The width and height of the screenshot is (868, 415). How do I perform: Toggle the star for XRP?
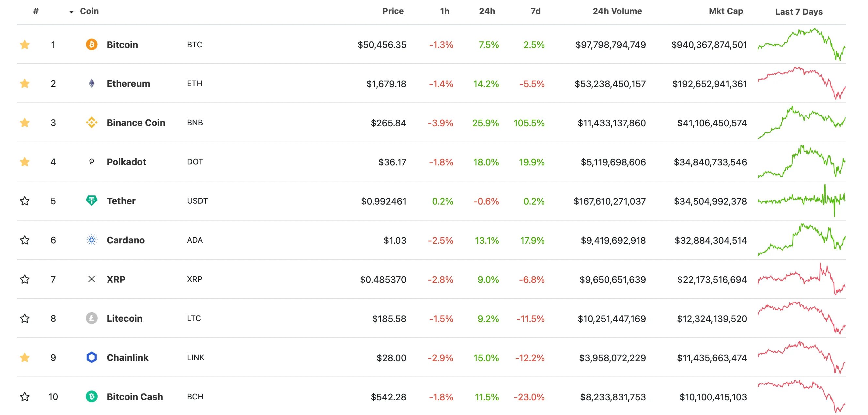point(24,279)
